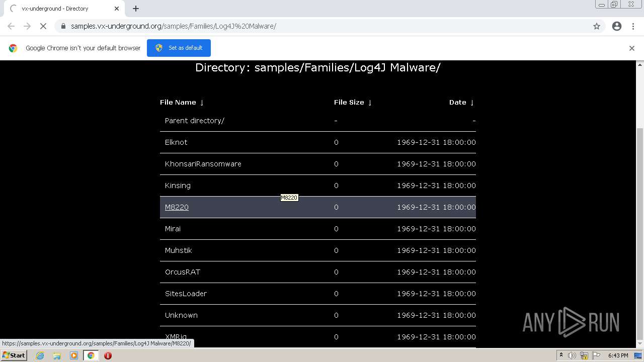This screenshot has height=362, width=644.
Task: Switch to Chrome taskbar button
Action: tap(91, 355)
